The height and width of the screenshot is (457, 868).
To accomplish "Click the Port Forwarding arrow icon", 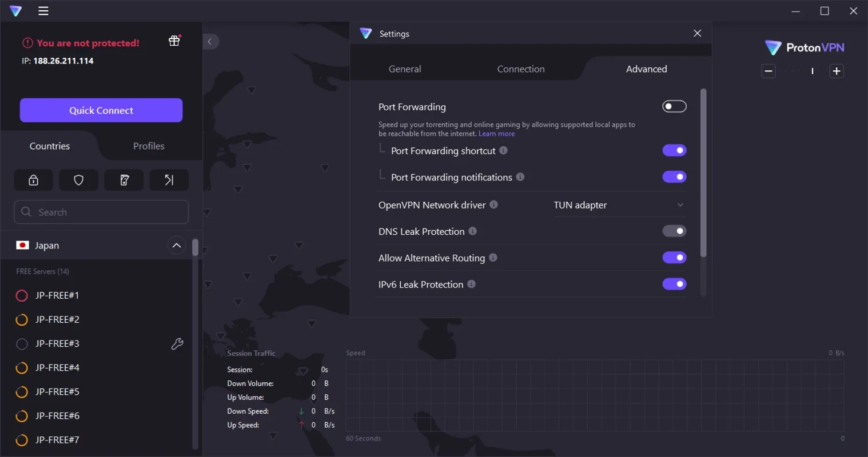I will (x=169, y=180).
